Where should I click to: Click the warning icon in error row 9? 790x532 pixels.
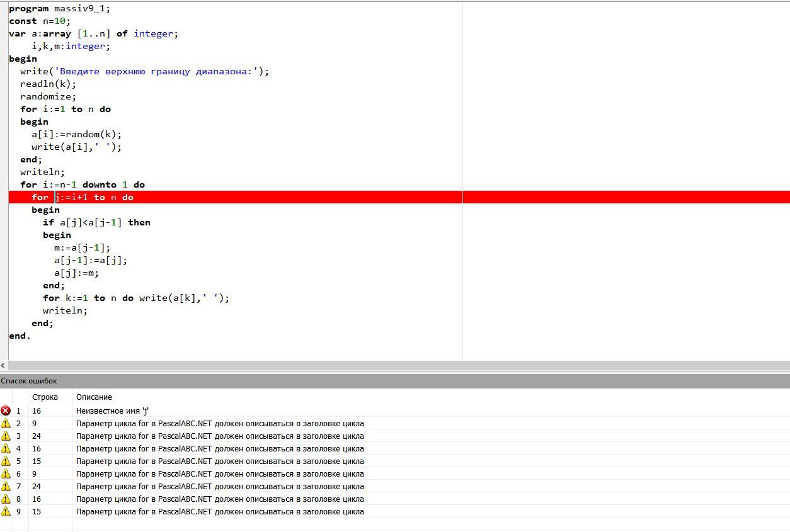[x=6, y=511]
